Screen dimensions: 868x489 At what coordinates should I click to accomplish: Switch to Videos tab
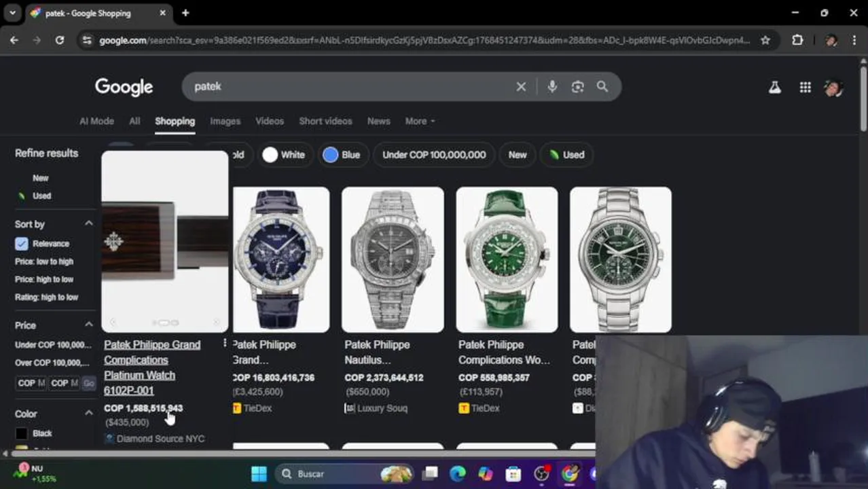click(270, 121)
